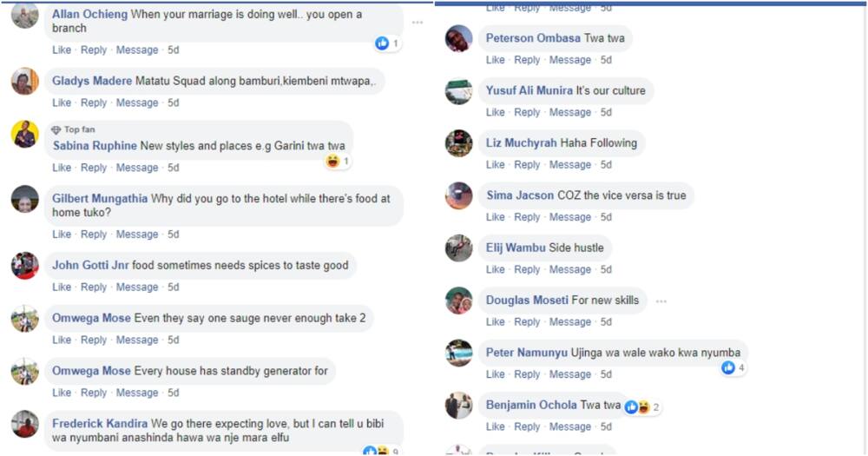Click the laughing reaction on Sabina Ruphine's comment

[332, 162]
